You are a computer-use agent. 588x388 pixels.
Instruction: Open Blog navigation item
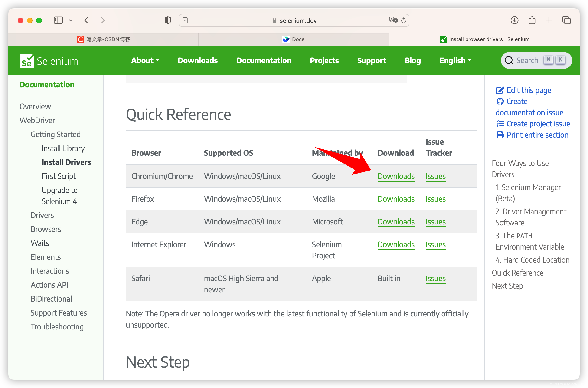[x=412, y=60]
